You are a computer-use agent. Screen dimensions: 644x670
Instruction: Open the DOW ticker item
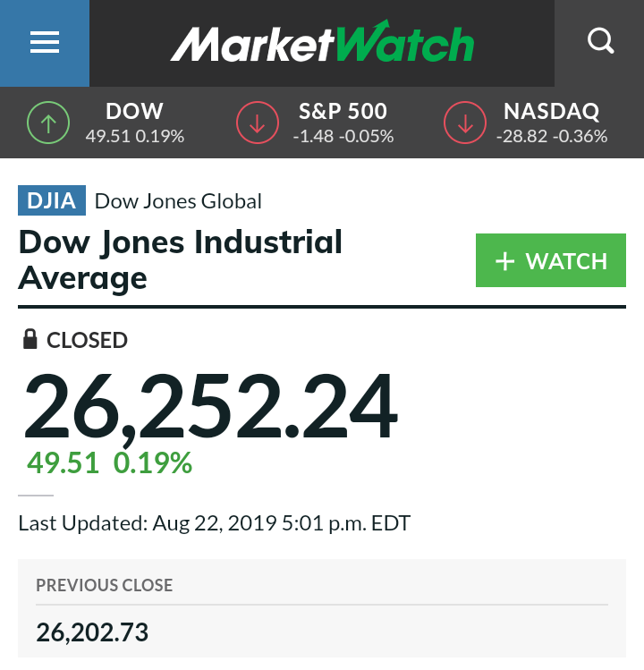click(106, 123)
